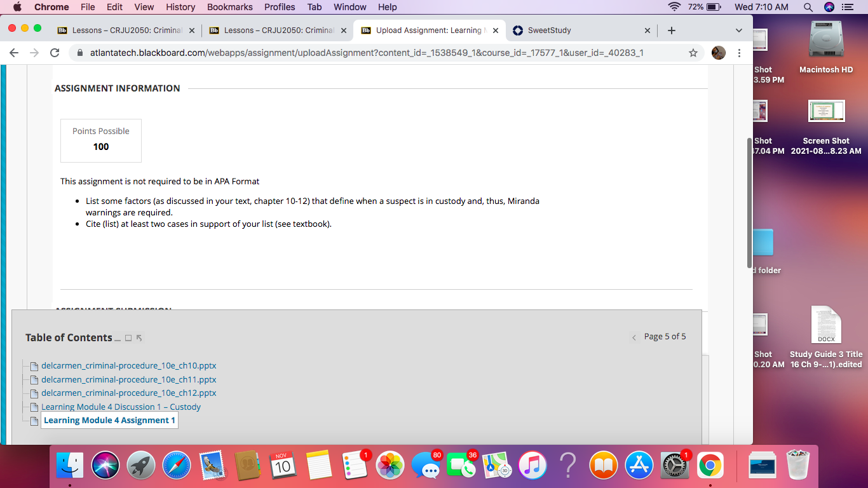Open the Bookmarks menu
Image resolution: width=868 pixels, height=488 pixels.
click(x=230, y=7)
